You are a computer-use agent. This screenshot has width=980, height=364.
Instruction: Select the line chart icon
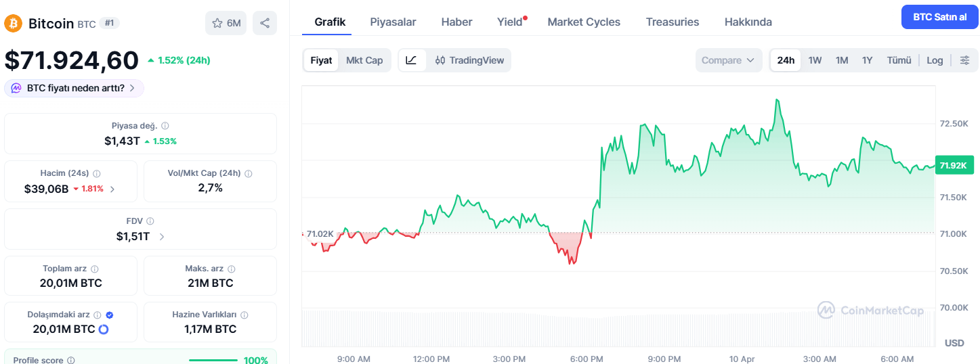(x=411, y=60)
